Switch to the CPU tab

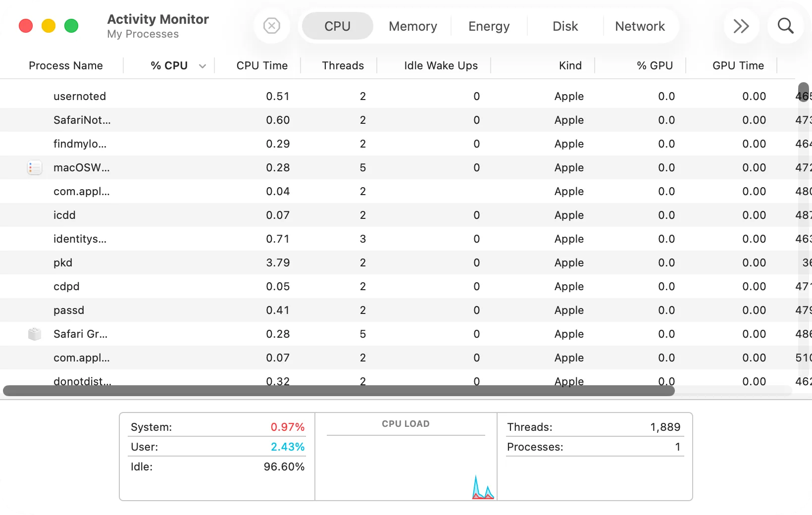click(x=338, y=26)
